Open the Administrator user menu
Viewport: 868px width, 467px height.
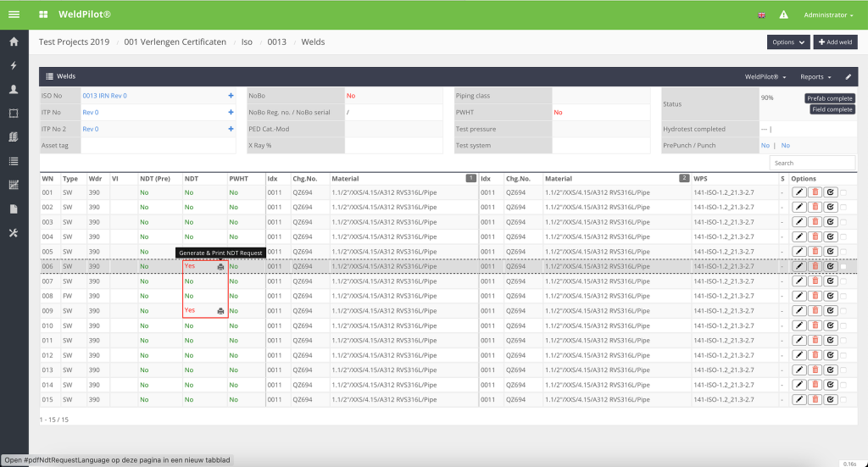(x=828, y=15)
